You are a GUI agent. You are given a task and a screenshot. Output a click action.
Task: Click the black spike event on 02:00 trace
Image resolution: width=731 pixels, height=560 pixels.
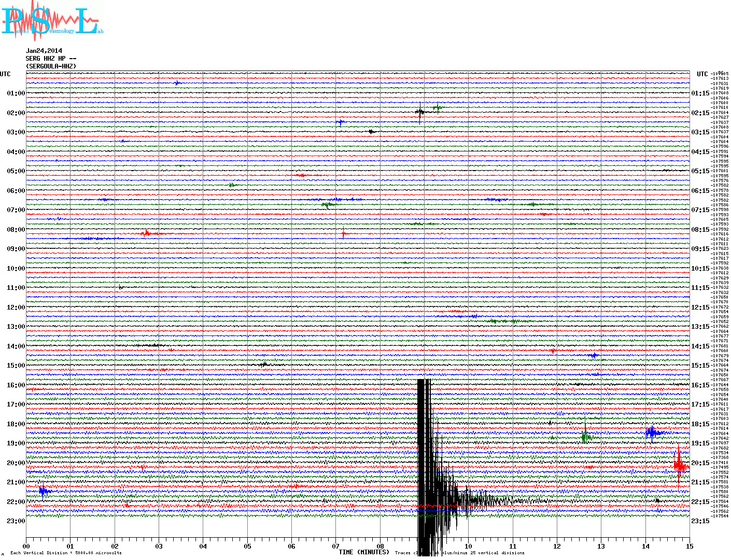pyautogui.click(x=420, y=111)
